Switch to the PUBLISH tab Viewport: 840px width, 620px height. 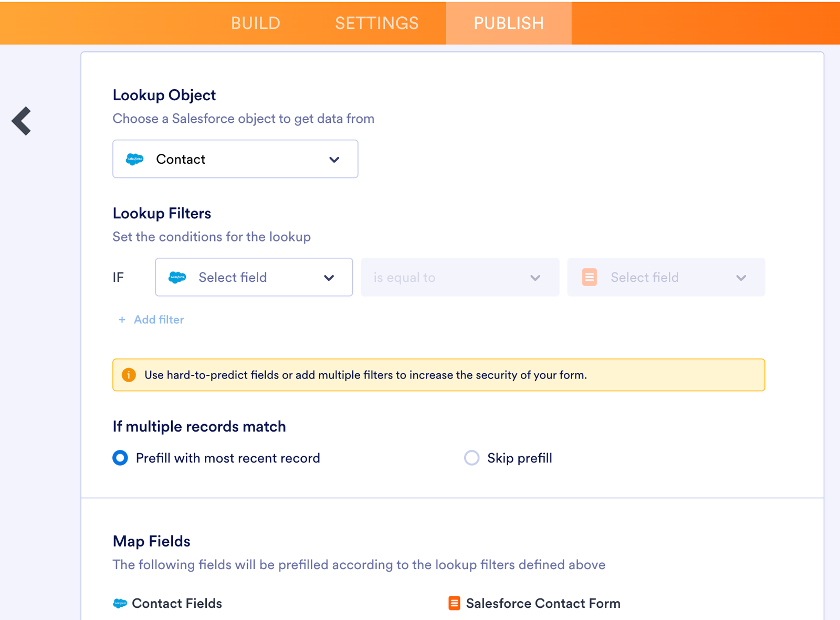click(509, 23)
